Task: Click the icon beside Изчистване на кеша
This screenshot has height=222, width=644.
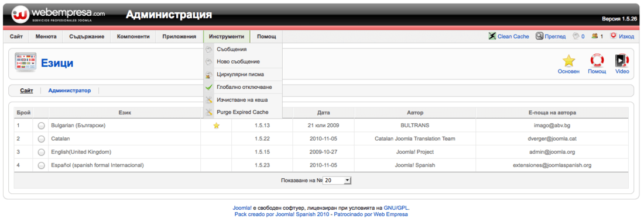Action: (x=209, y=100)
